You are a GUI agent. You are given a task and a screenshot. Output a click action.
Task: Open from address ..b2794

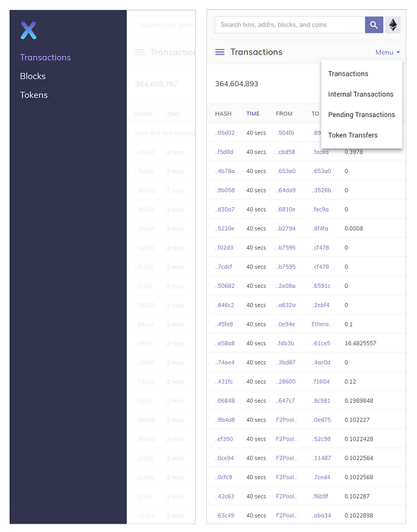286,228
